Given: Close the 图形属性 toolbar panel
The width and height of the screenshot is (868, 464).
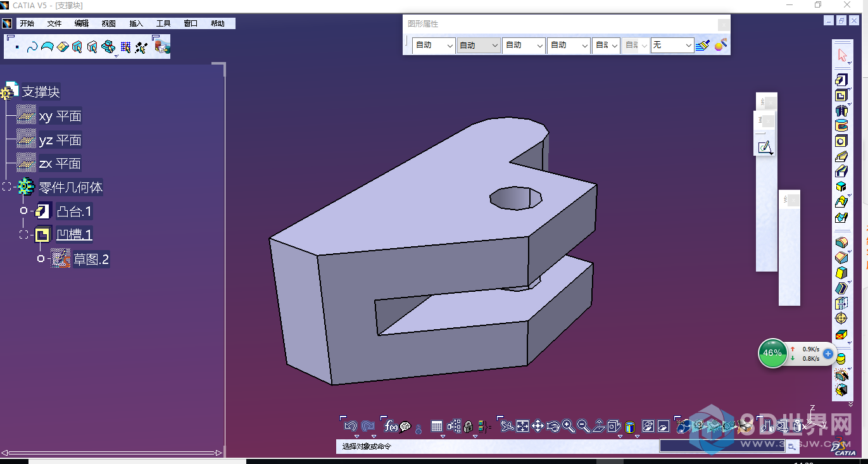Looking at the screenshot, I should [x=724, y=24].
